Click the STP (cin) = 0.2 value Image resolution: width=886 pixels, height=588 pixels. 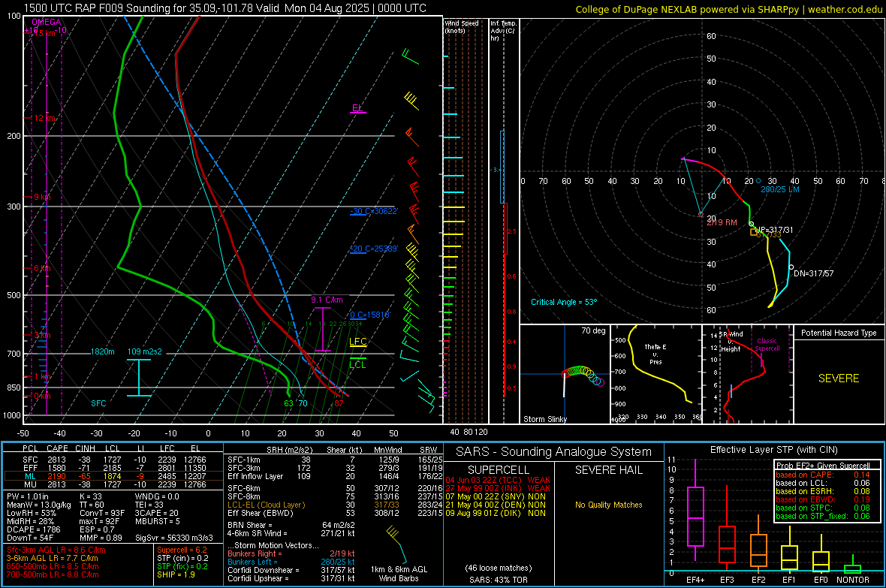pyautogui.click(x=182, y=558)
